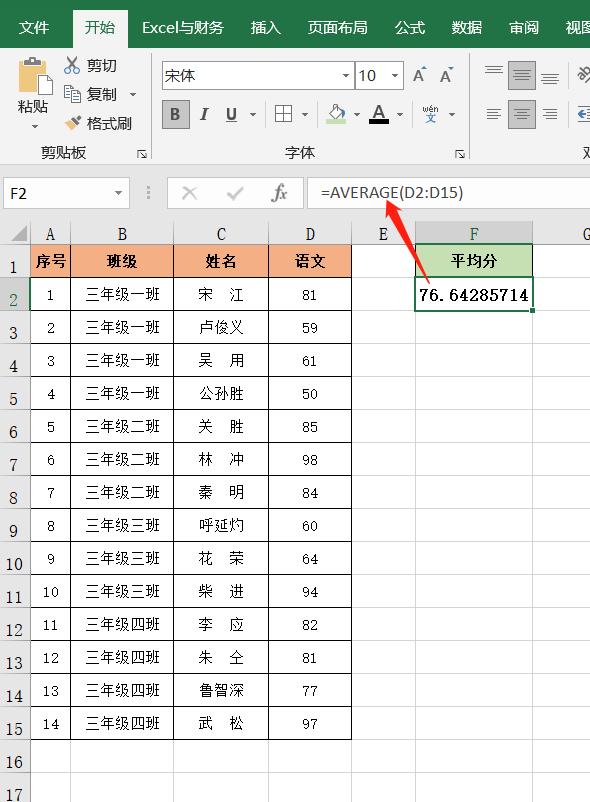This screenshot has height=802, width=590.
Task: Align text right
Action: [x=550, y=114]
